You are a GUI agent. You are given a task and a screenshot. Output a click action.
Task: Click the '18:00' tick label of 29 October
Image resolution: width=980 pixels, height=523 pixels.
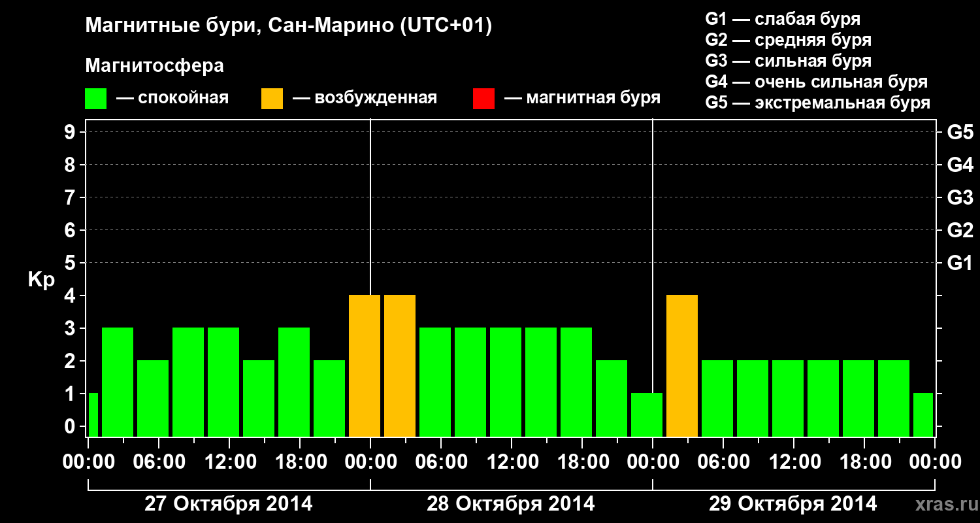(x=864, y=462)
